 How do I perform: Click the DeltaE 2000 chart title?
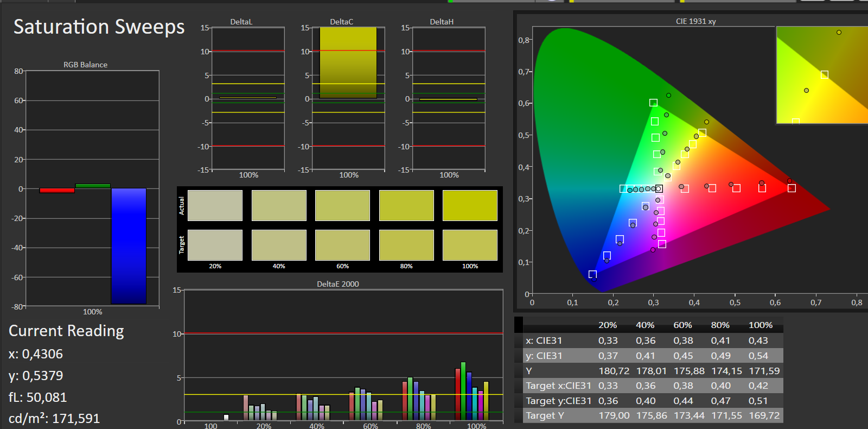(x=338, y=284)
